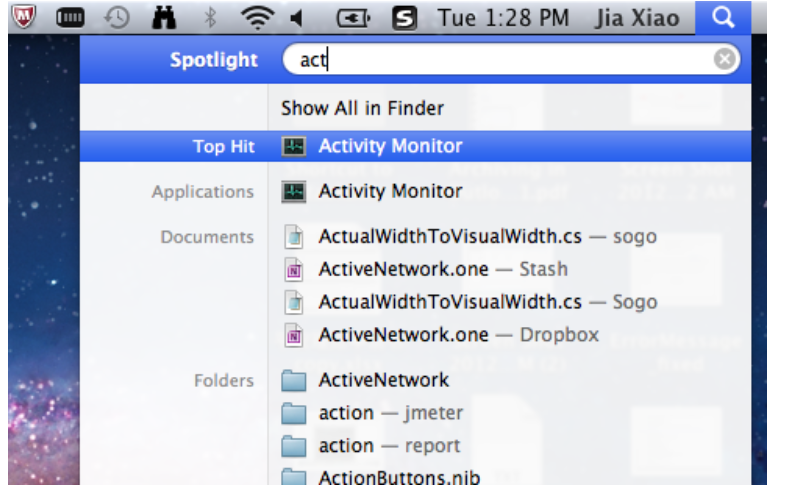
Task: Open the action folder in jmeter
Action: [x=390, y=413]
